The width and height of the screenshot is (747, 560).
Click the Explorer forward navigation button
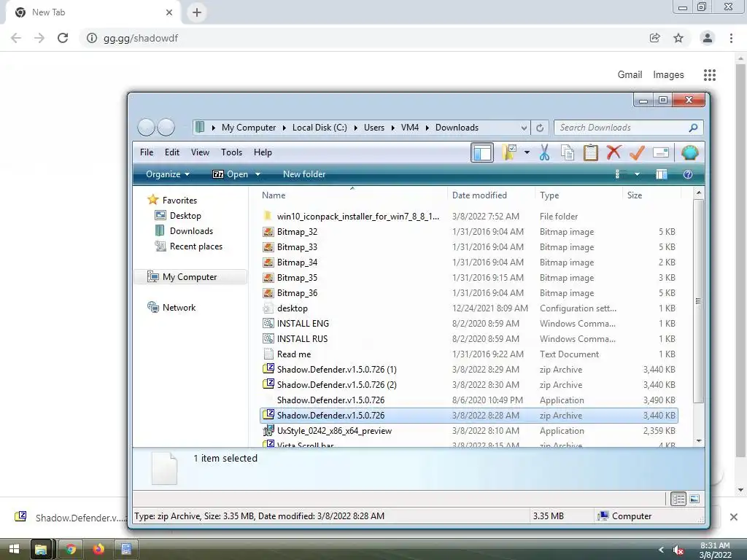166,127
